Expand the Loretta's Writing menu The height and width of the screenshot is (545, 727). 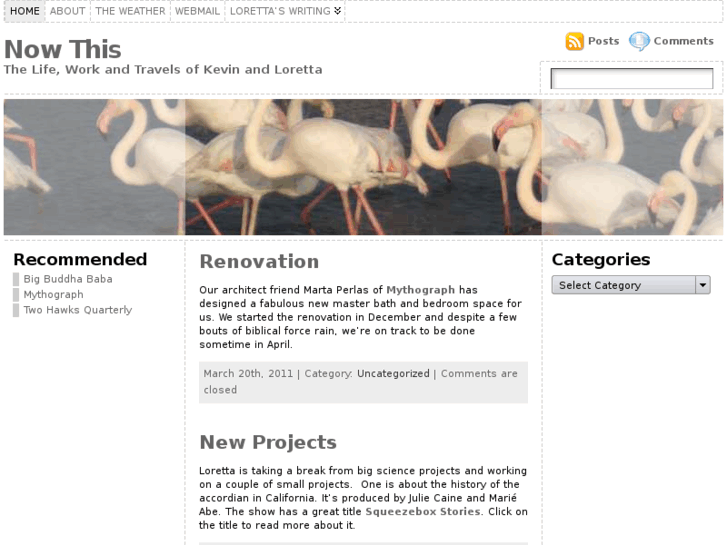coord(285,11)
